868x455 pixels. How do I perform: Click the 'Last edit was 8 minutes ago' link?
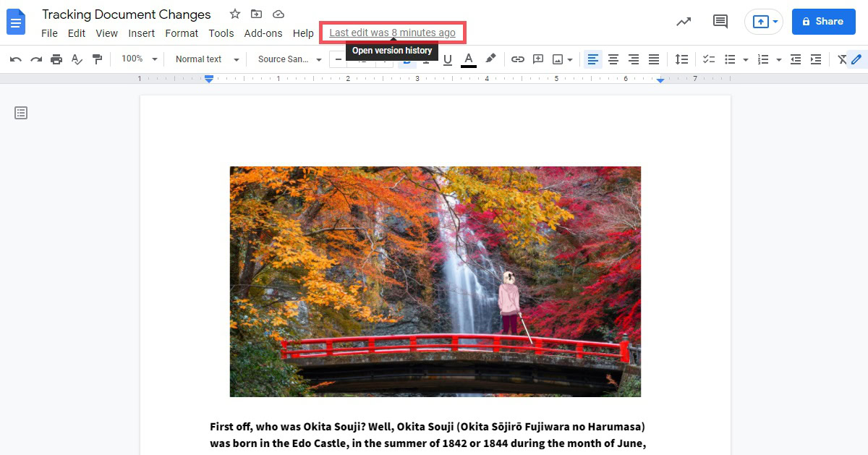coord(393,33)
